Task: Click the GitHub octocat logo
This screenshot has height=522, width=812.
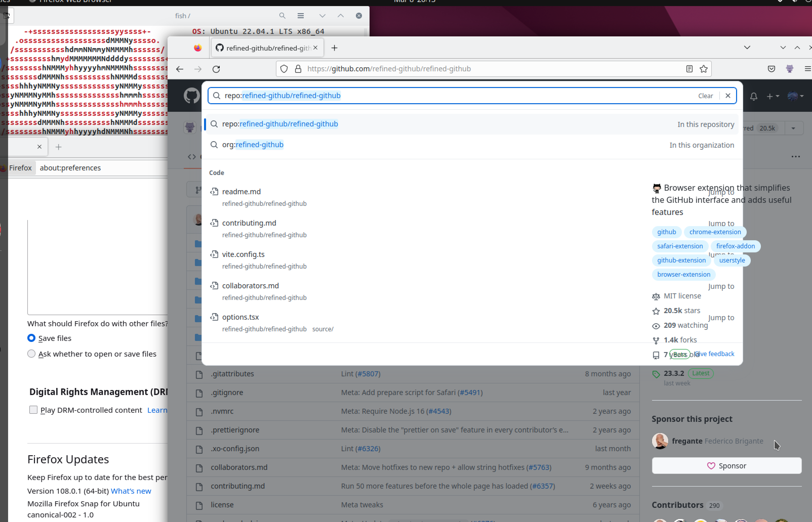Action: [x=191, y=96]
